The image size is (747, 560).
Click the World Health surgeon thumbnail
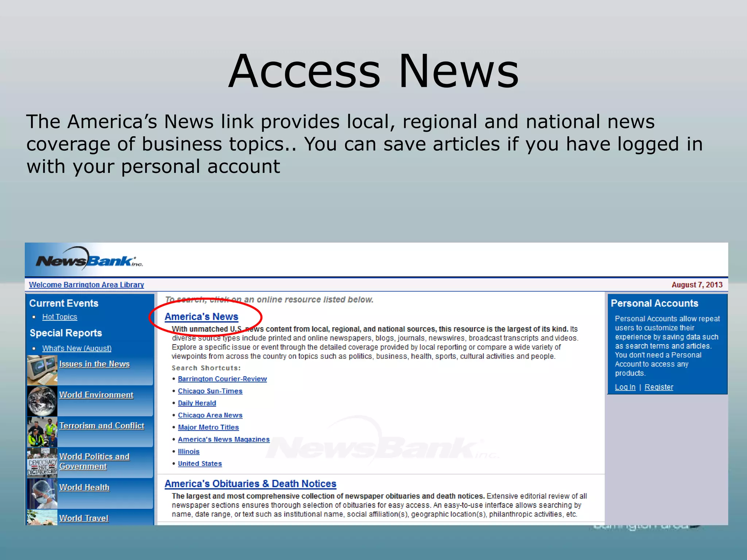(42, 494)
